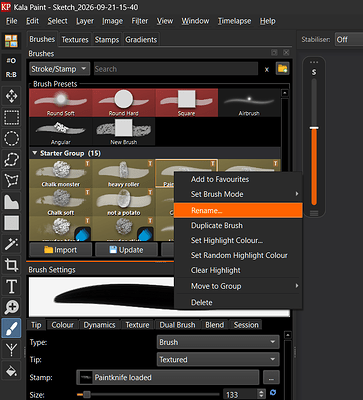Switch to the Stamps tab
The image size is (363, 400).
click(x=107, y=40)
